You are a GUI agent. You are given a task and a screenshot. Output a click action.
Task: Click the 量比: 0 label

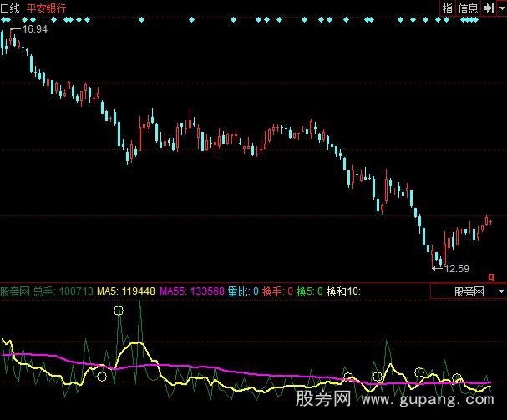pyautogui.click(x=243, y=291)
